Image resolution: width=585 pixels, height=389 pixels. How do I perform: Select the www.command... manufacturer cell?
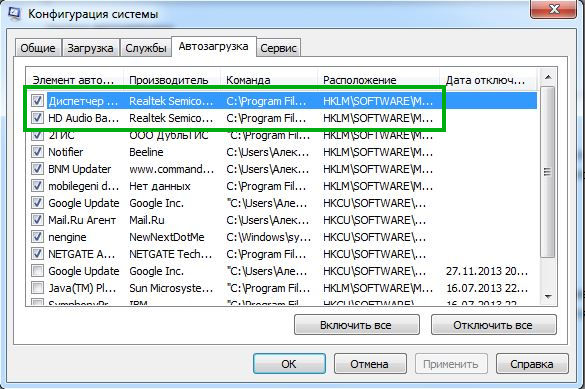tap(172, 169)
